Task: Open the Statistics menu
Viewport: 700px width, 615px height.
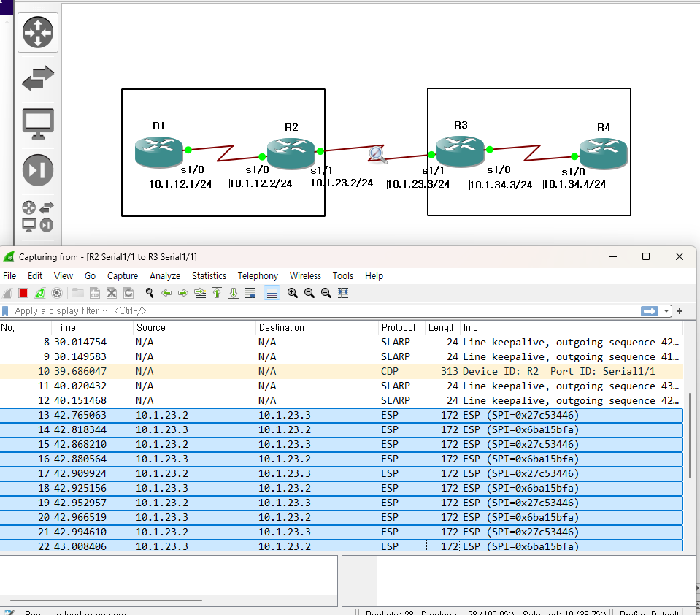Action: [209, 276]
